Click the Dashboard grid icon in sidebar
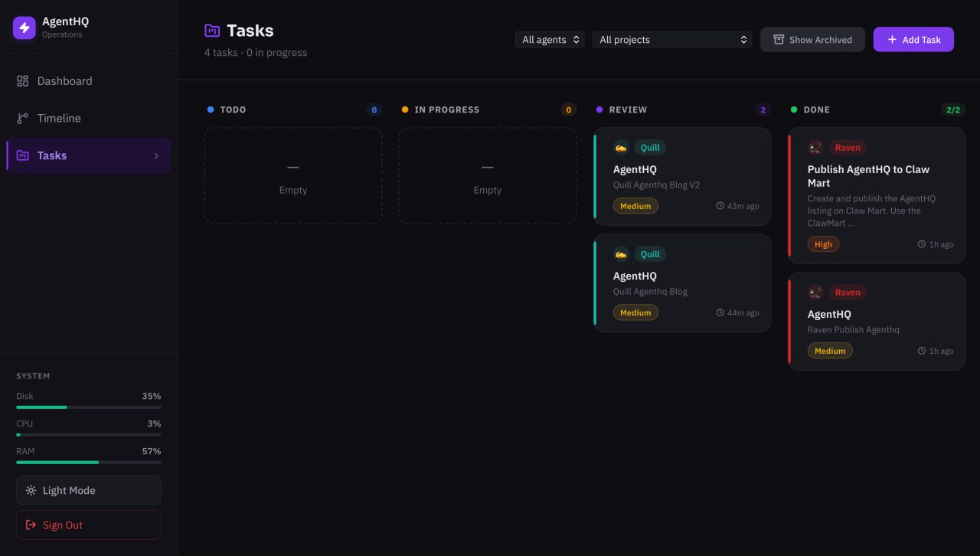Image resolution: width=980 pixels, height=556 pixels. pyautogui.click(x=21, y=80)
